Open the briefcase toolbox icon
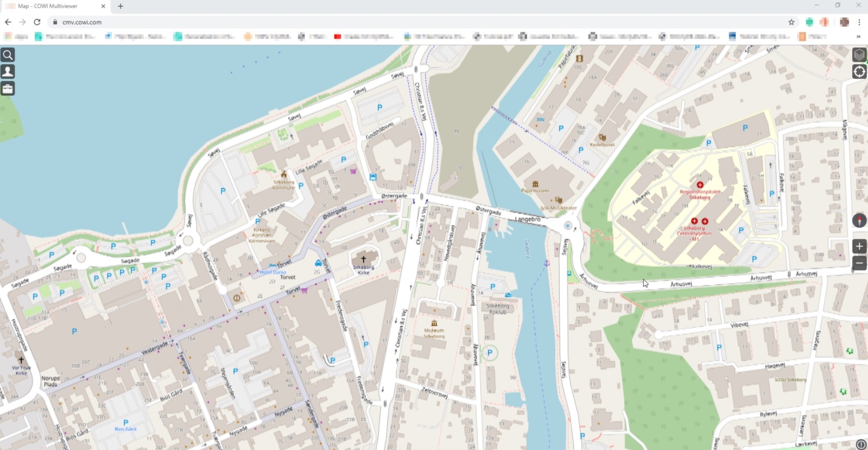 [8, 88]
